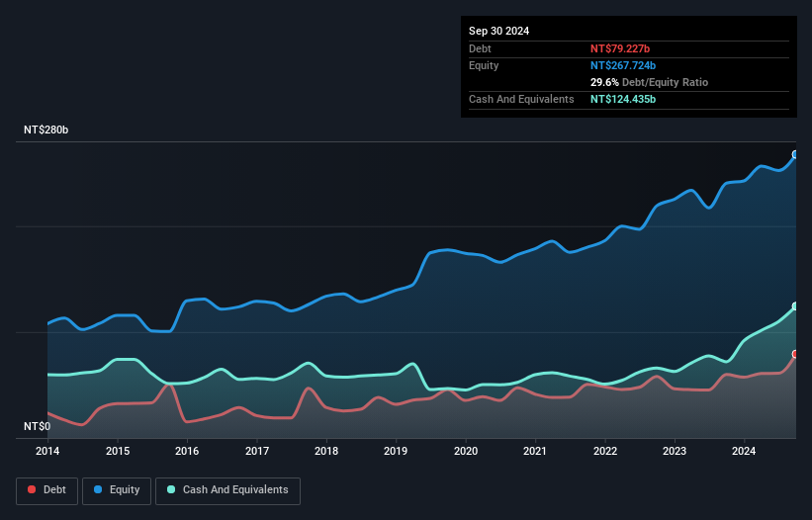Screen dimensions: 812x520
Task: Select the 2022 x-axis label
Action: pos(605,451)
